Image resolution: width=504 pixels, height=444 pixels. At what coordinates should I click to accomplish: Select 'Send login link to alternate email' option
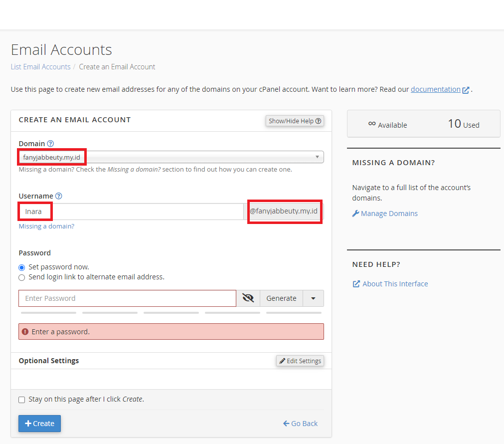tap(22, 277)
